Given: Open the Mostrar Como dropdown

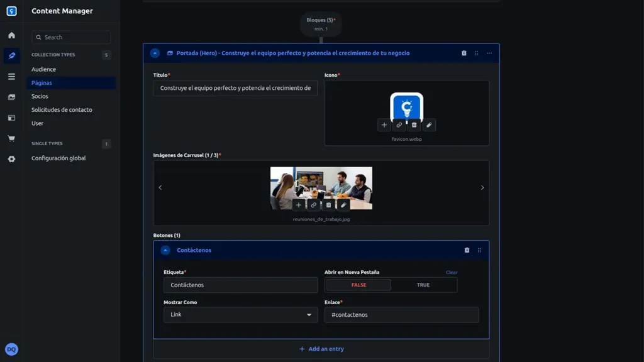Looking at the screenshot, I should click(241, 315).
